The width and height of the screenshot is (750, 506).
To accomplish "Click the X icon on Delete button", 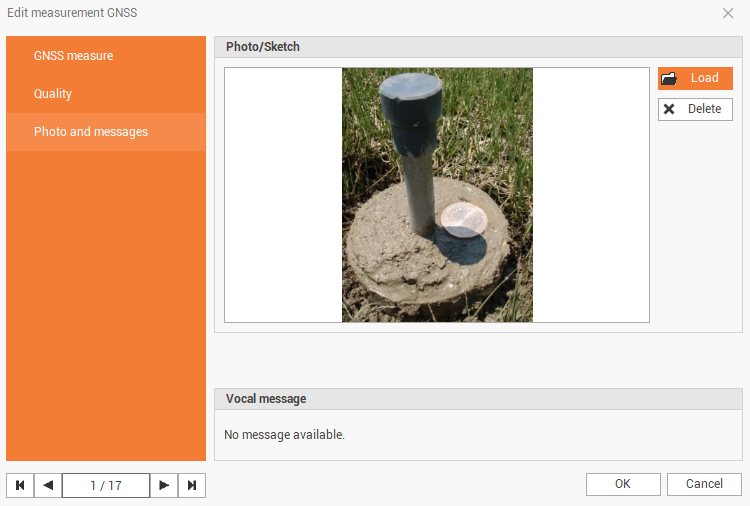I will pos(669,109).
